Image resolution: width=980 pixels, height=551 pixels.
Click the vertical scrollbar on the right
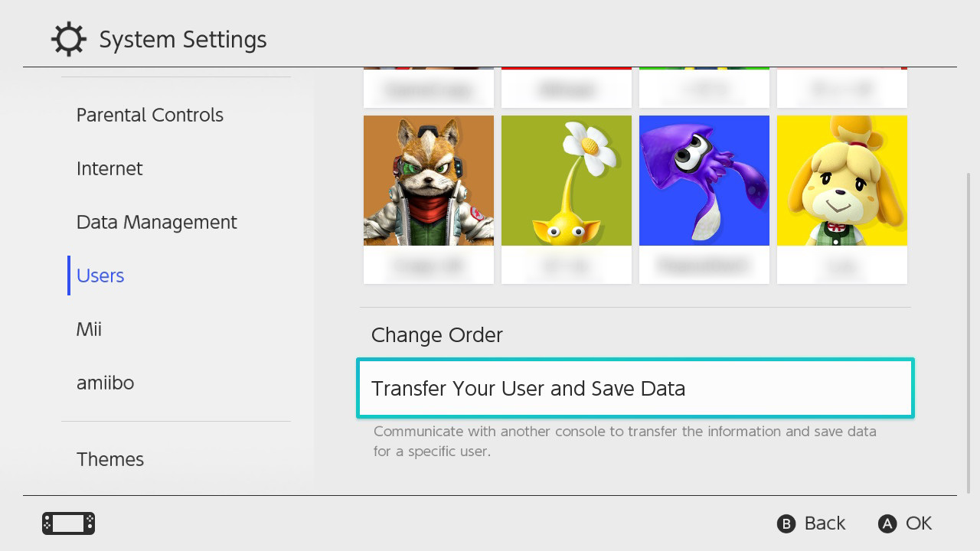click(969, 333)
